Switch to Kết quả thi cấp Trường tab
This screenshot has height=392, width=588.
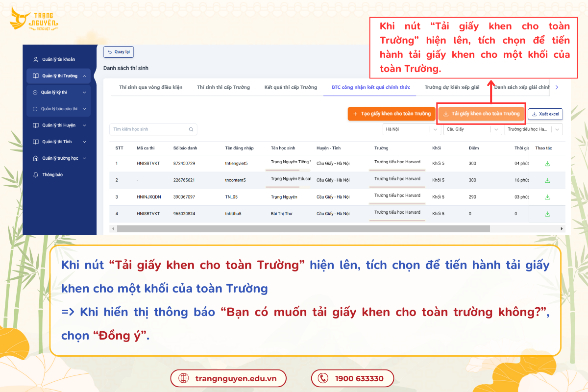point(291,87)
